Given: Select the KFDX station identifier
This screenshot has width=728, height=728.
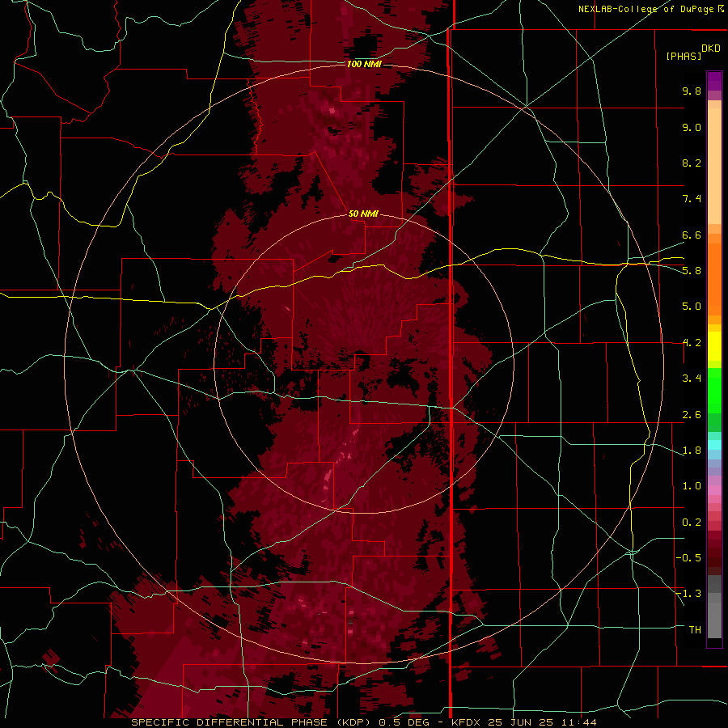Looking at the screenshot, I should point(468,722).
